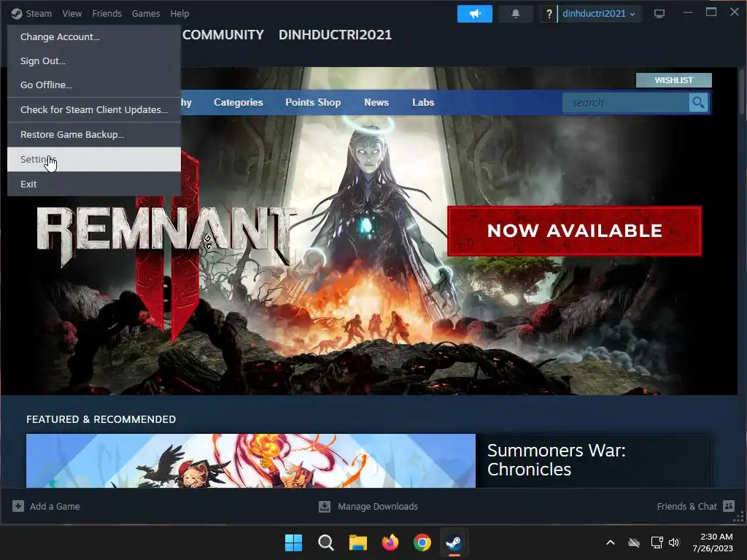Select Change Account menu entry

[x=94, y=36]
